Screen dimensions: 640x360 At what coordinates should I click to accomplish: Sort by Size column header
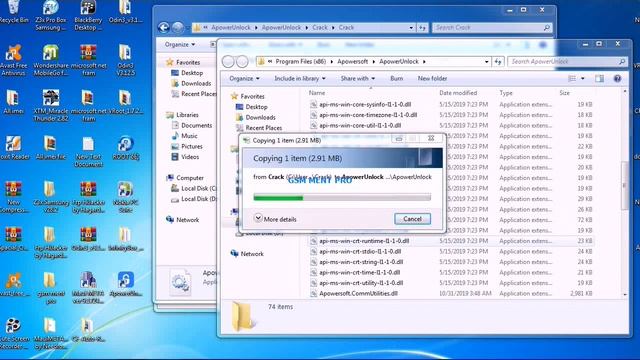point(564,93)
